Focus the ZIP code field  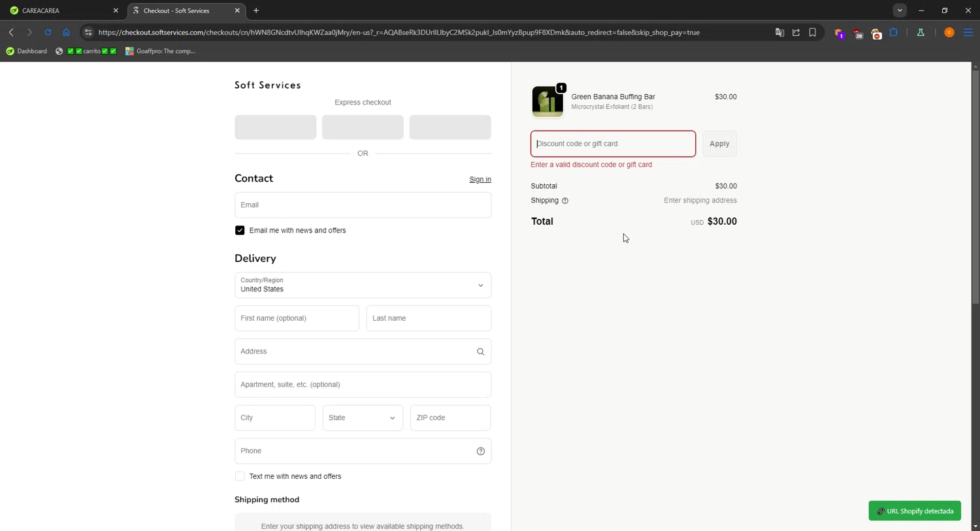click(x=451, y=418)
